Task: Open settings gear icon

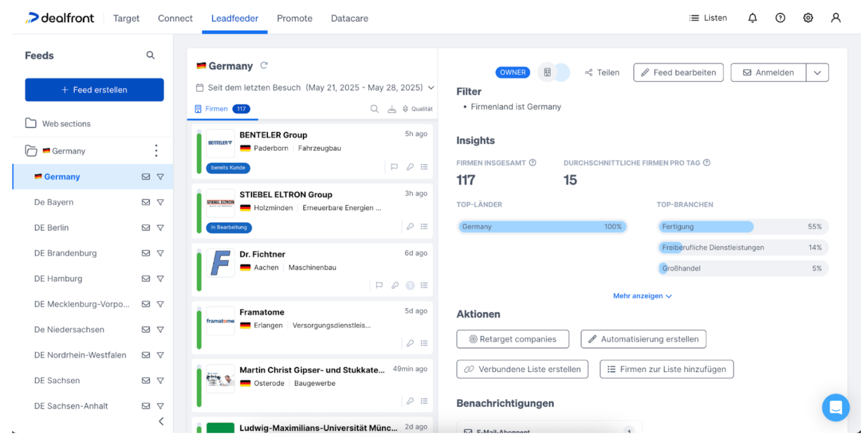Action: click(x=808, y=18)
